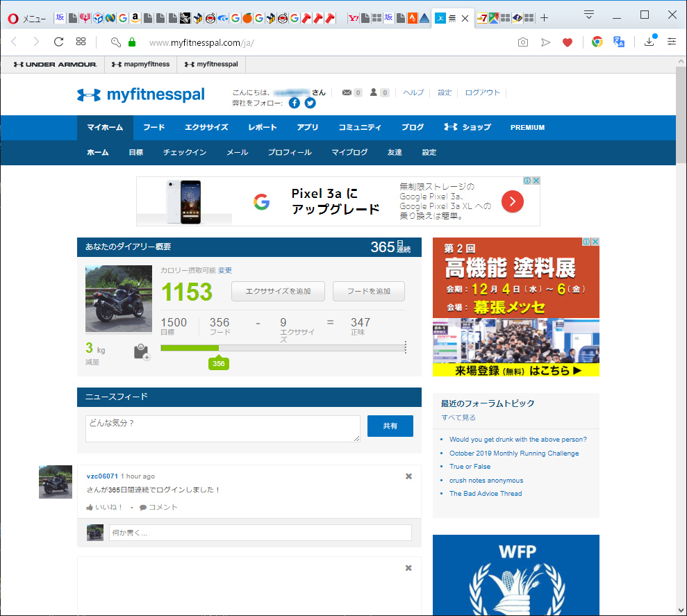Click the 共有 share button
This screenshot has height=616, width=687.
click(x=390, y=426)
